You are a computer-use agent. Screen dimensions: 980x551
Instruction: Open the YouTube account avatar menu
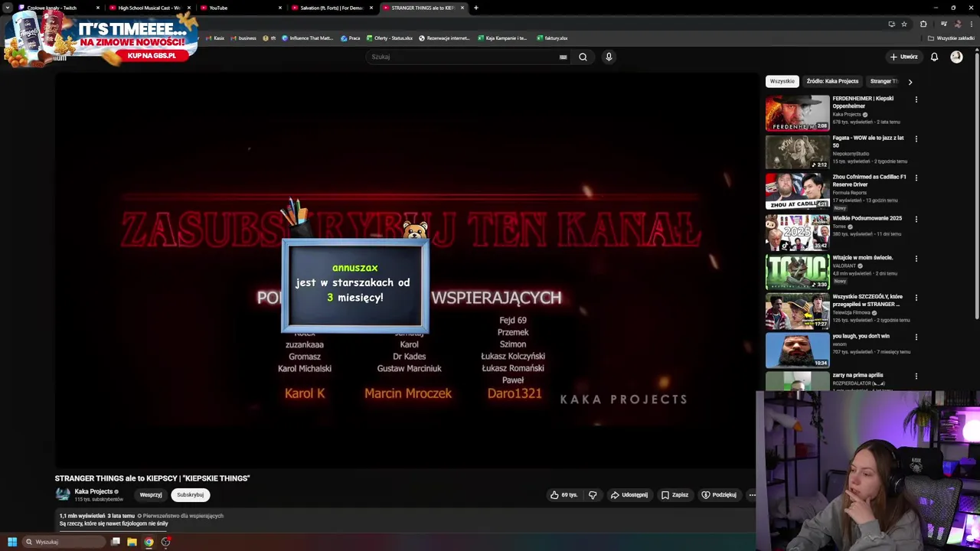pos(956,57)
